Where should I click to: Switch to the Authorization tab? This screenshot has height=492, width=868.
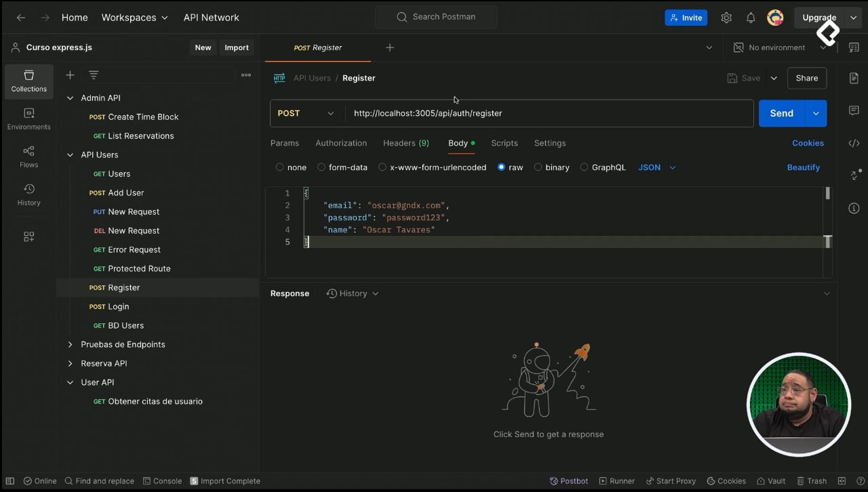click(x=341, y=143)
